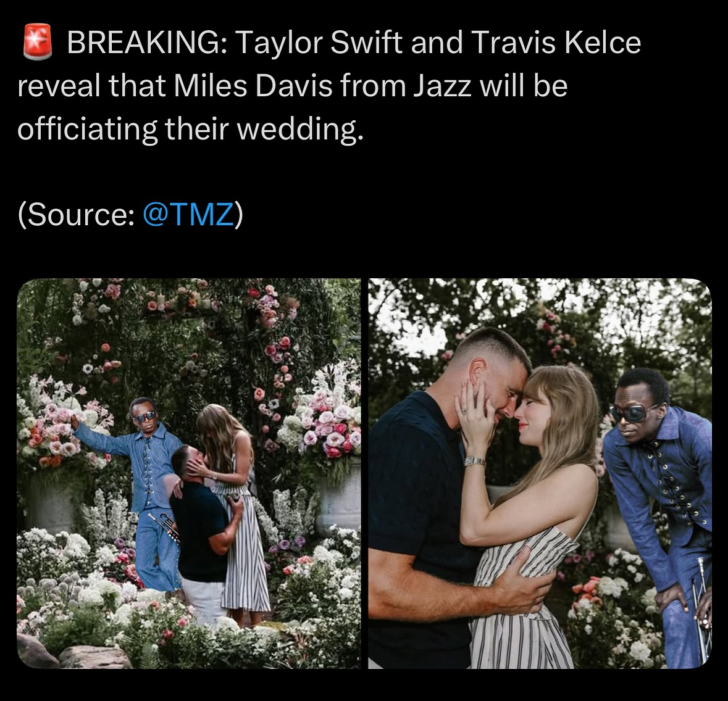Click the silver wristwatch in the close-up photo
728x701 pixels.
[474, 461]
